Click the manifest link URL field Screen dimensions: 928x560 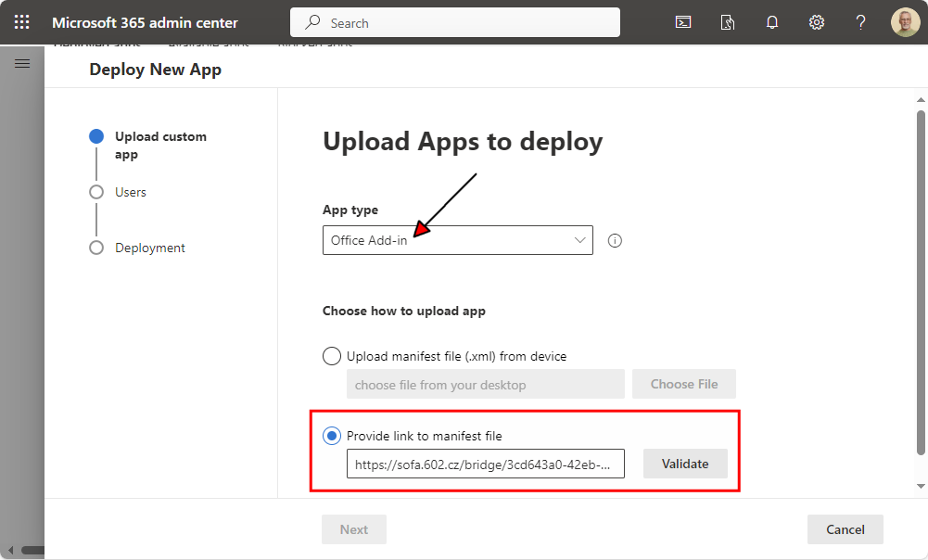coord(485,464)
